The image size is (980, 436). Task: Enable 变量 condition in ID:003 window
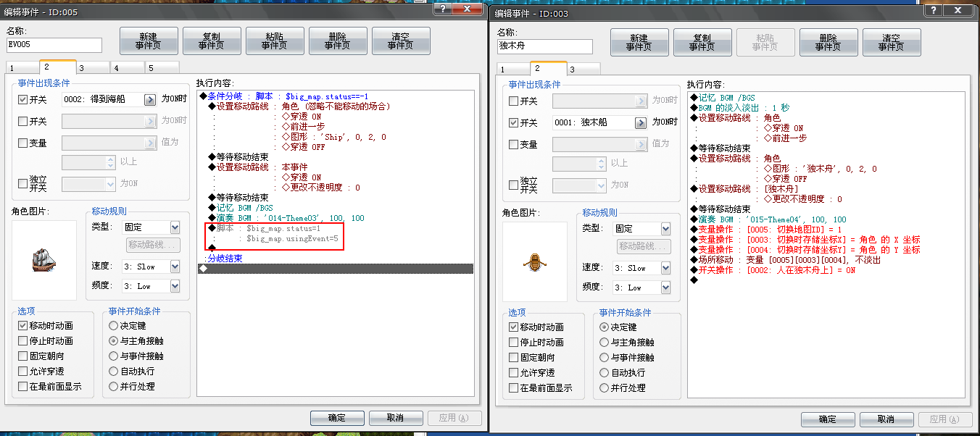click(514, 144)
